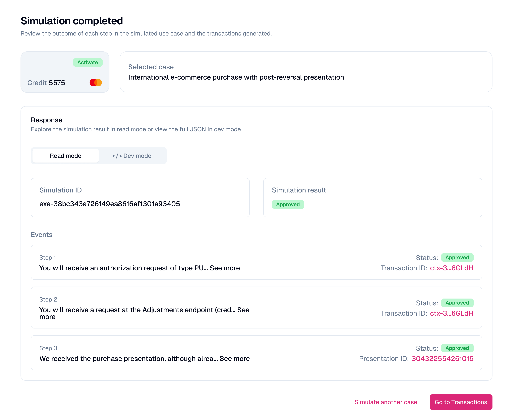
Task: Click the Credit 5575 card label
Action: (46, 83)
